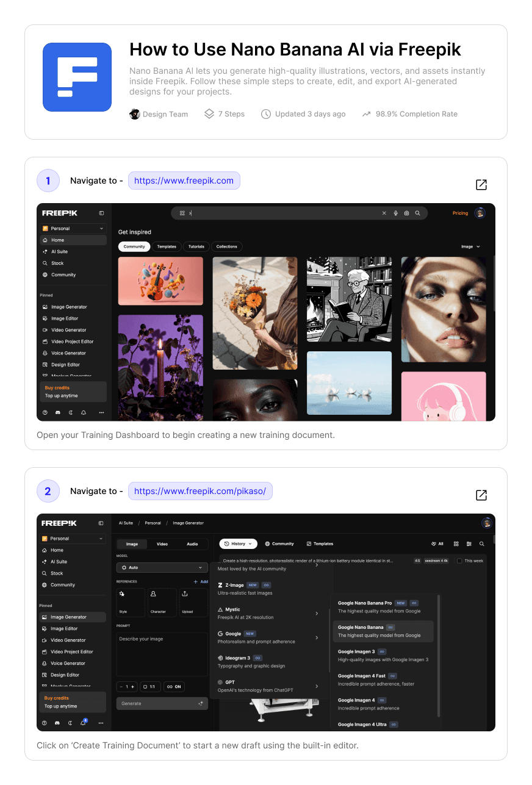Select the Community tab in step 1

coord(134,246)
